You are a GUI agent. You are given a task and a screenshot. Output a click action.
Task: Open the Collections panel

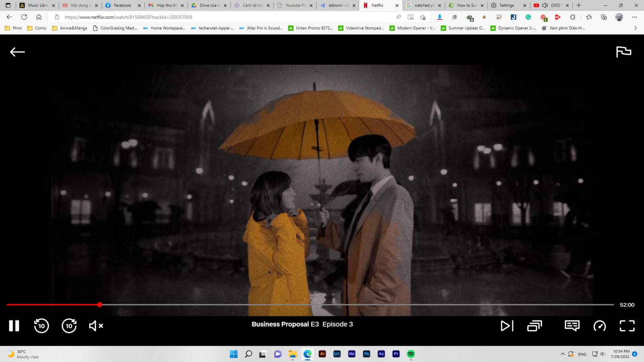click(x=604, y=17)
